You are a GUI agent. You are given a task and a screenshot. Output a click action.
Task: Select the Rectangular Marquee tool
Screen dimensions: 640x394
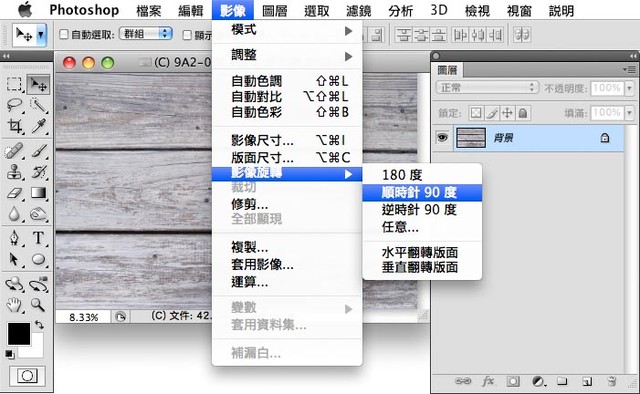14,84
